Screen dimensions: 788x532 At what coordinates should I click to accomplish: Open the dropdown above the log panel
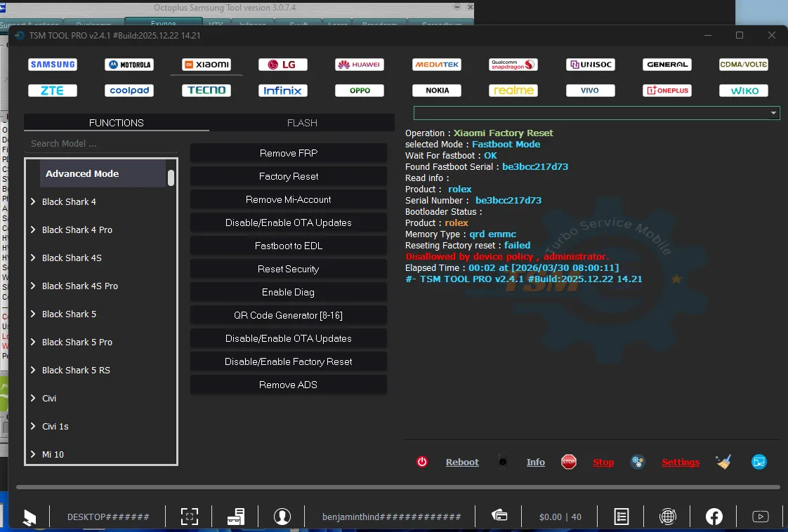[x=773, y=113]
